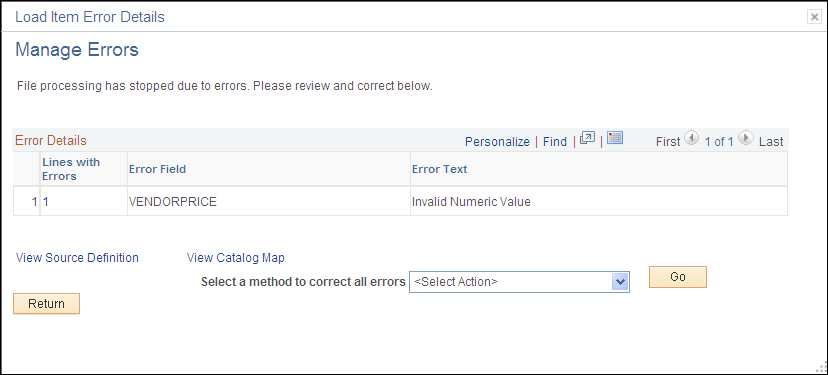
Task: Close the Load Item Error Details dialog
Action: coord(815,17)
